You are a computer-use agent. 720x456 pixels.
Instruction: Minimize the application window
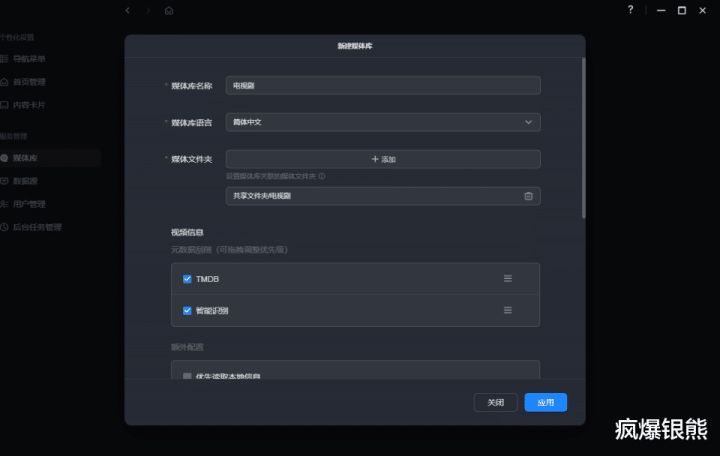click(661, 10)
